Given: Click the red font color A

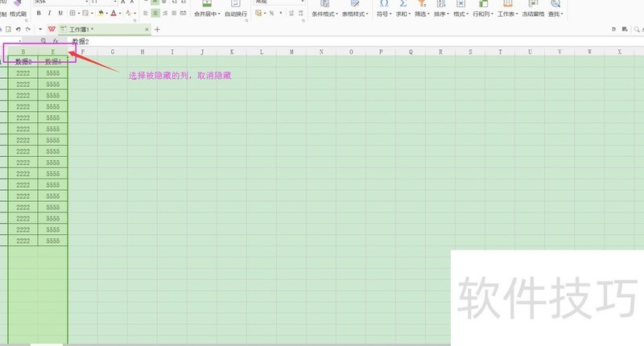Looking at the screenshot, I should pos(114,13).
